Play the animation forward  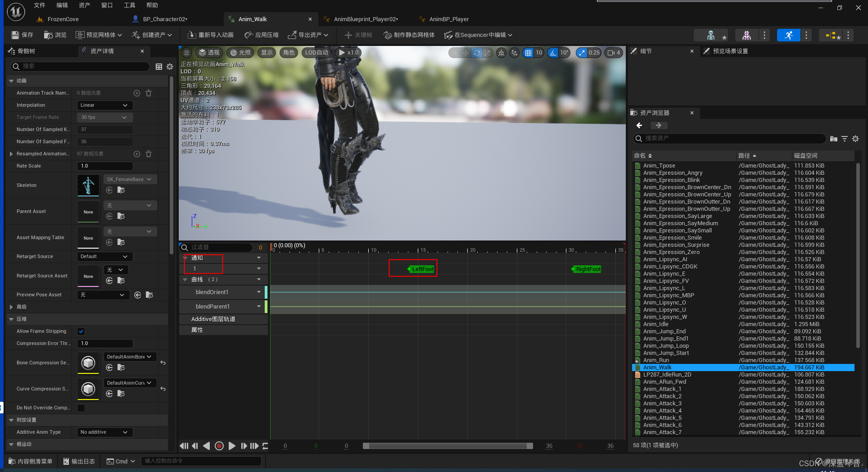coord(232,446)
